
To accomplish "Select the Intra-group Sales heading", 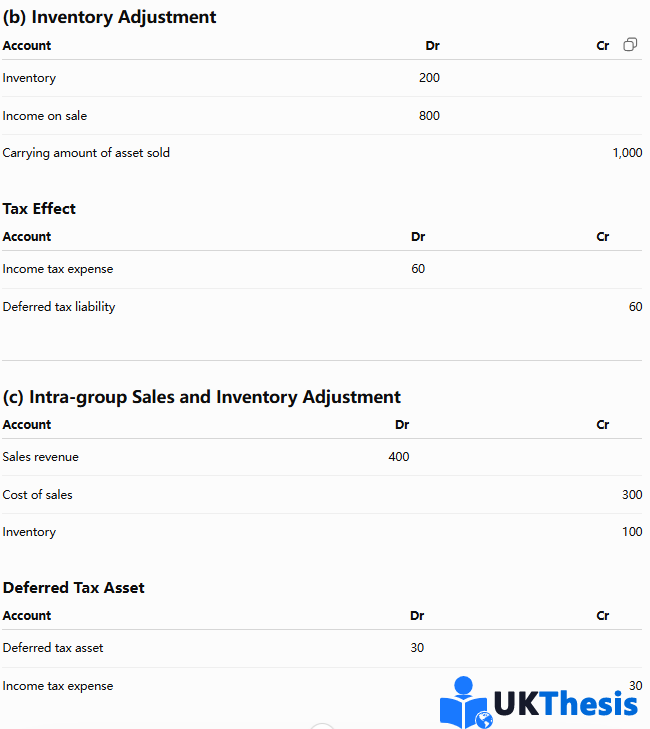I will pyautogui.click(x=201, y=397).
